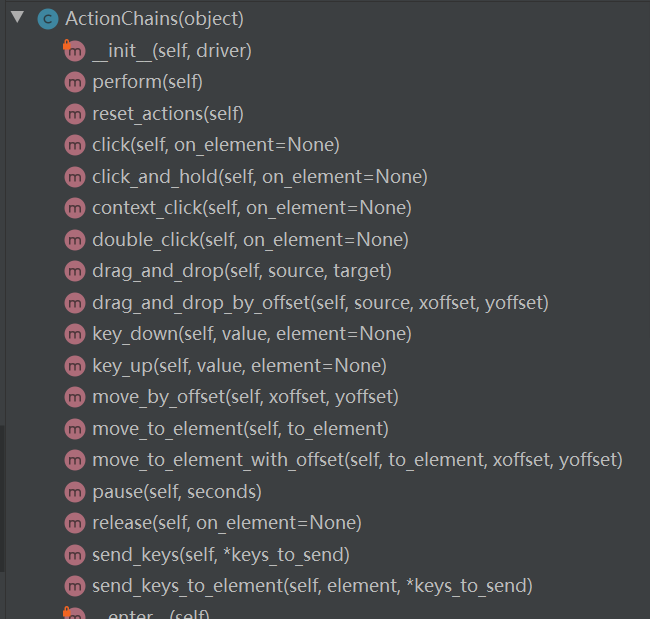The height and width of the screenshot is (619, 650).
Task: Click the method icon beside key_down
Action: (x=74, y=334)
